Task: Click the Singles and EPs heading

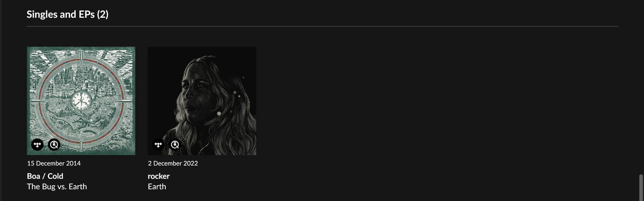Action: click(67, 14)
